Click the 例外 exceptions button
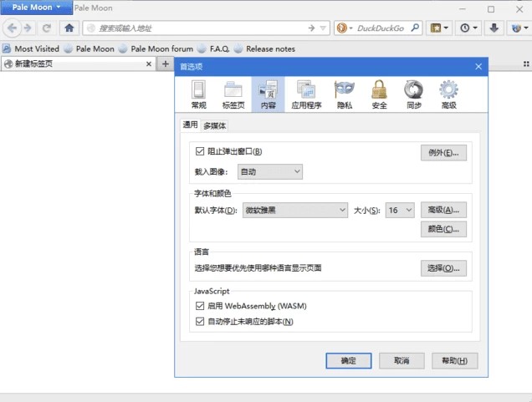 coord(443,152)
